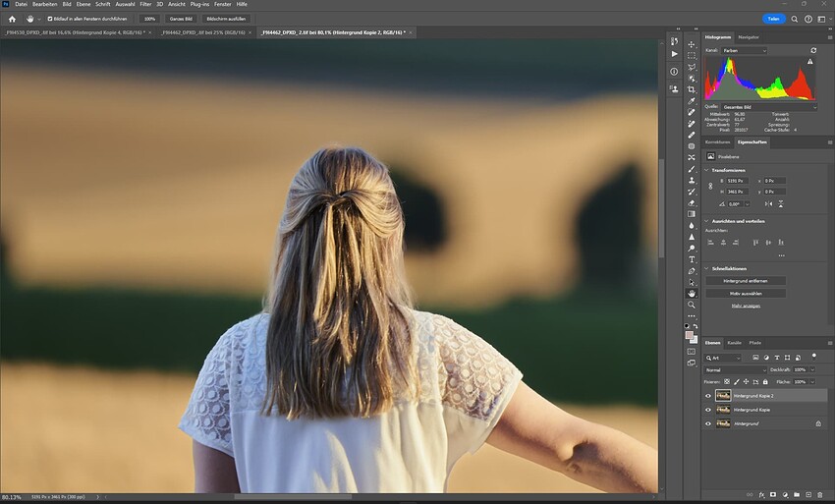Select the Move tool
835x504 pixels.
click(692, 43)
